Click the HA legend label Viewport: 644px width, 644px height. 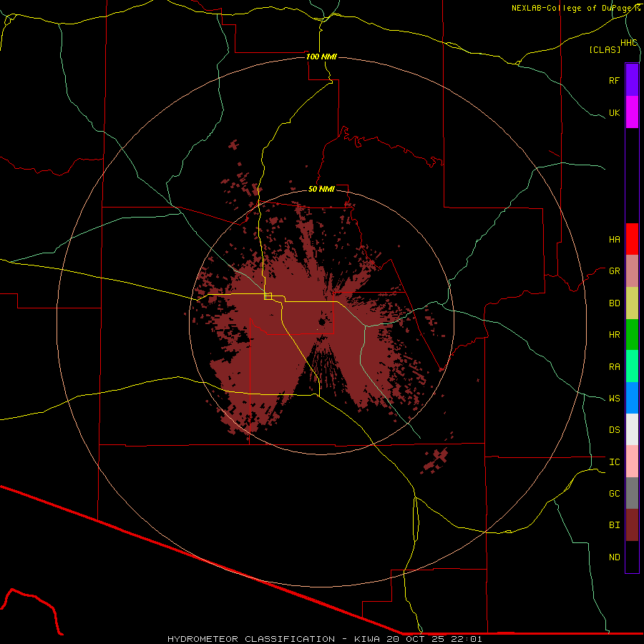[x=614, y=239]
